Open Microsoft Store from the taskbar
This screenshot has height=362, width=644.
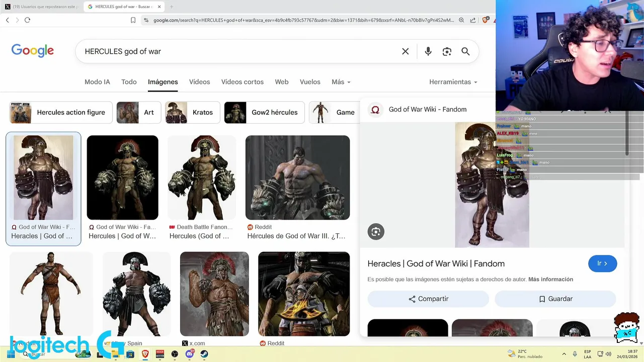click(x=130, y=354)
